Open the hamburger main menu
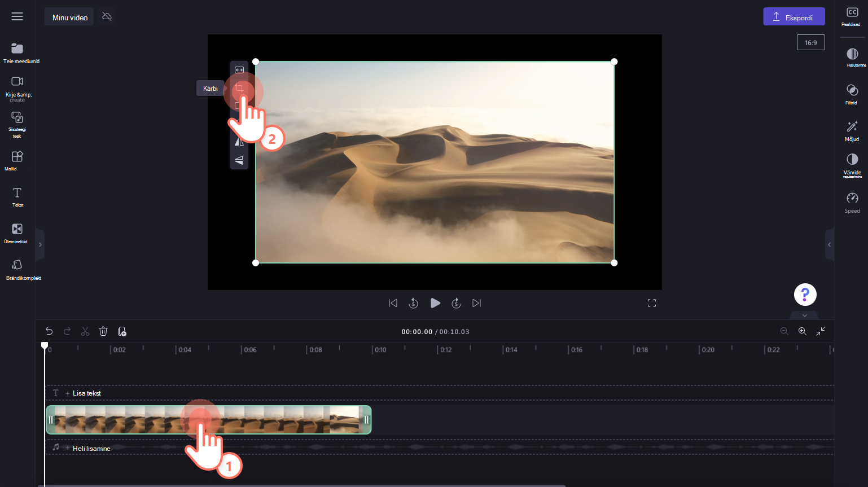The width and height of the screenshot is (868, 487). click(x=17, y=16)
